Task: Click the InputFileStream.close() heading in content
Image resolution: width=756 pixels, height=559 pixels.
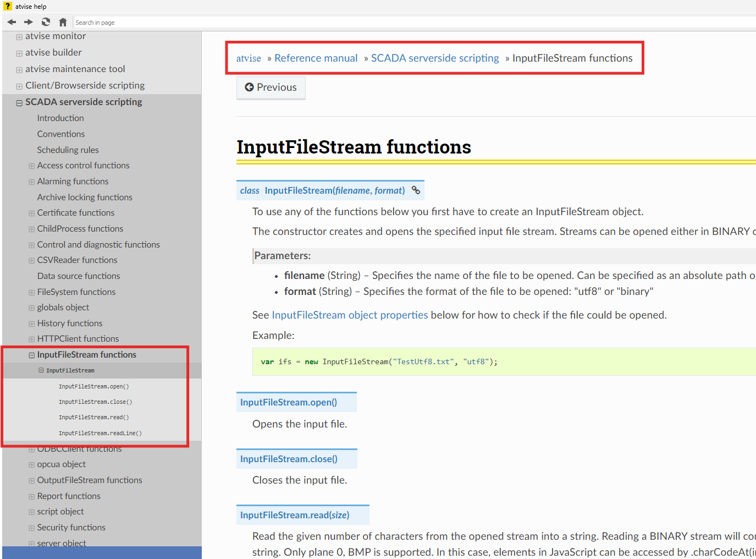Action: point(289,459)
